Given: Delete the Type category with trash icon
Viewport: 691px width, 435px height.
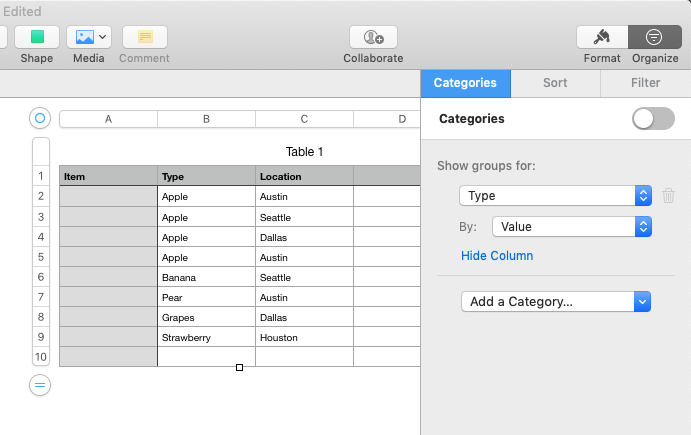Looking at the screenshot, I should pyautogui.click(x=669, y=196).
